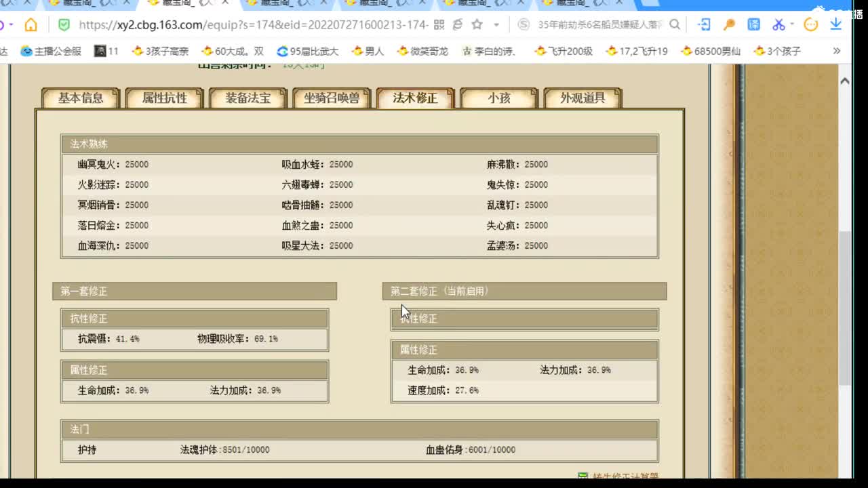Screen dimensions: 868x488
Task: Click the login arrow toolbar icon
Action: pyautogui.click(x=704, y=25)
